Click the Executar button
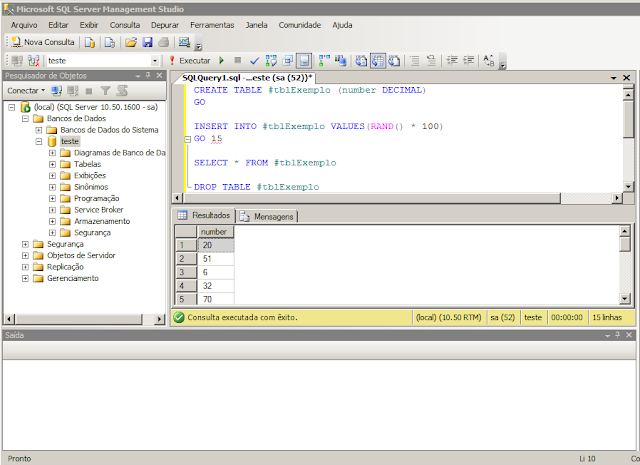This screenshot has height=465, width=640. tap(190, 61)
